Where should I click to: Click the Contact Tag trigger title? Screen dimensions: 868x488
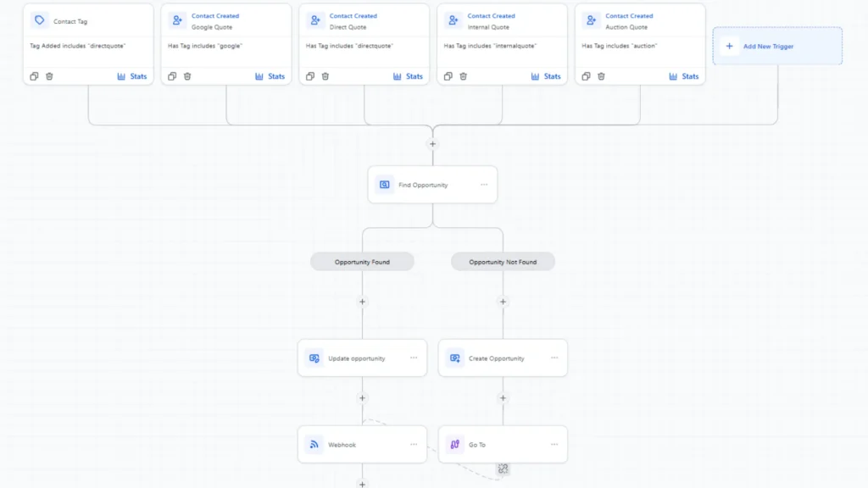coord(70,21)
